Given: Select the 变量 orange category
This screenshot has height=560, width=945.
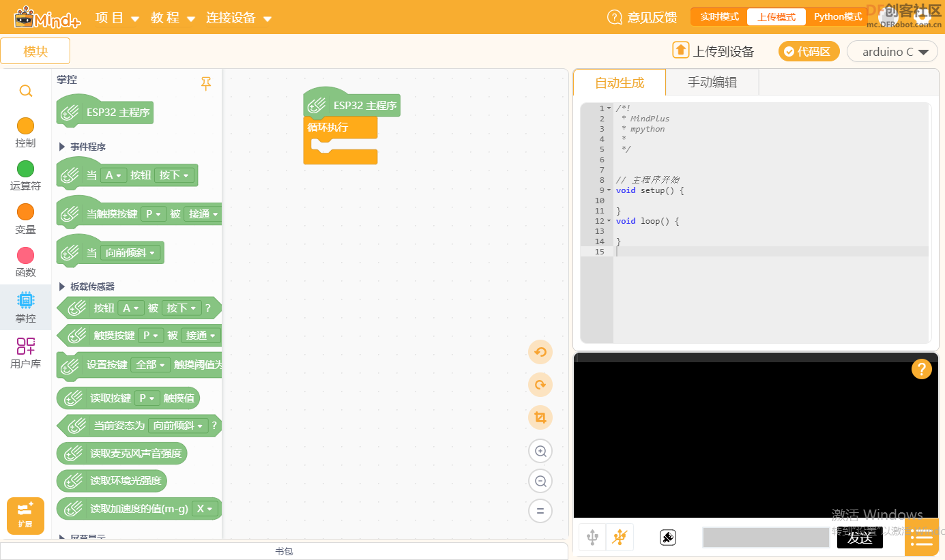Looking at the screenshot, I should [25, 212].
